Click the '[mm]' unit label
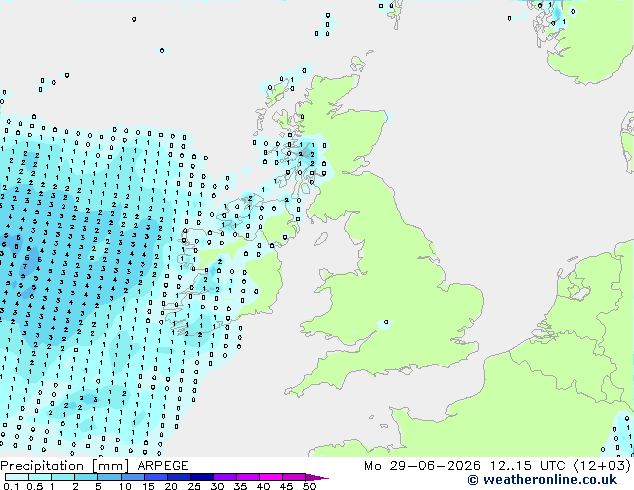The image size is (634, 490). click(110, 466)
